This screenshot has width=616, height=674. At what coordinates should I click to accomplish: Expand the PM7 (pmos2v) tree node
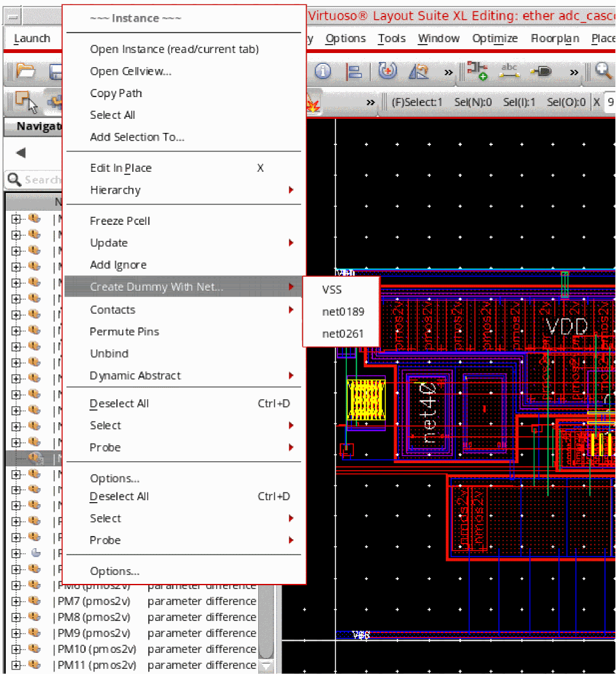tap(16, 601)
